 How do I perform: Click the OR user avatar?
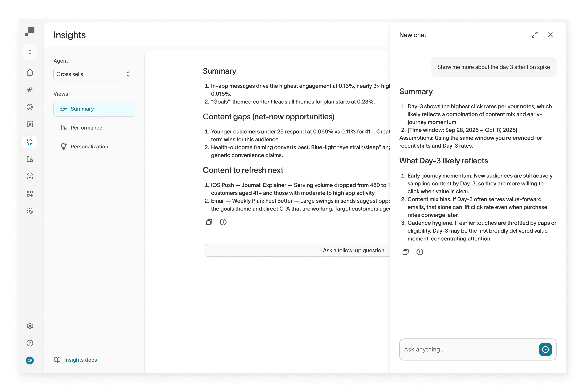(x=30, y=360)
